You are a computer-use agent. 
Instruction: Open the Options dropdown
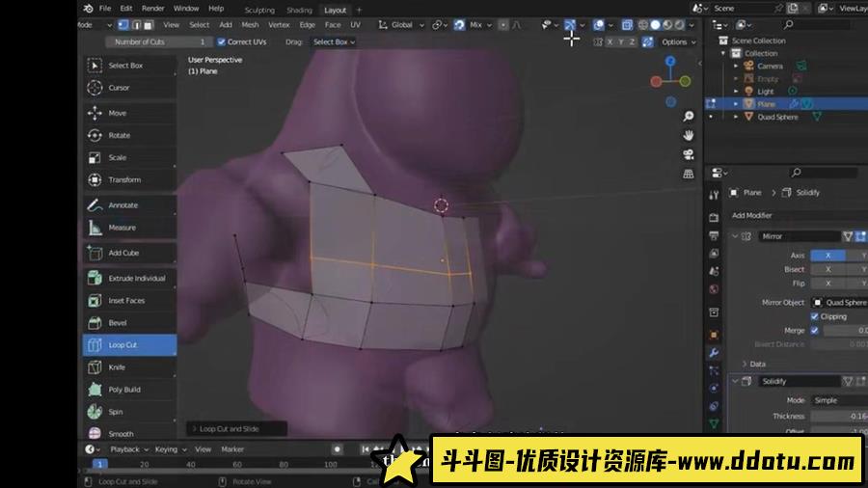(678, 42)
